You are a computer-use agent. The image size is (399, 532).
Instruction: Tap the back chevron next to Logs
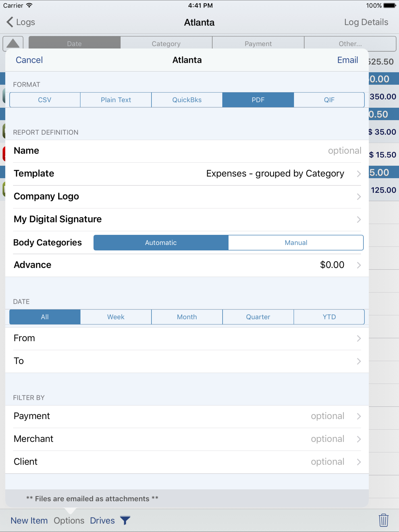[9, 22]
